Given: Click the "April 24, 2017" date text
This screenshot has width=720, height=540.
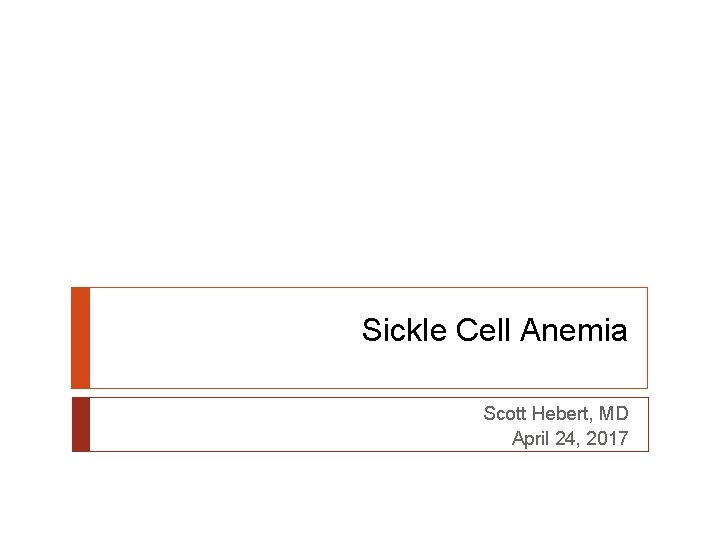Looking at the screenshot, I should [569, 438].
